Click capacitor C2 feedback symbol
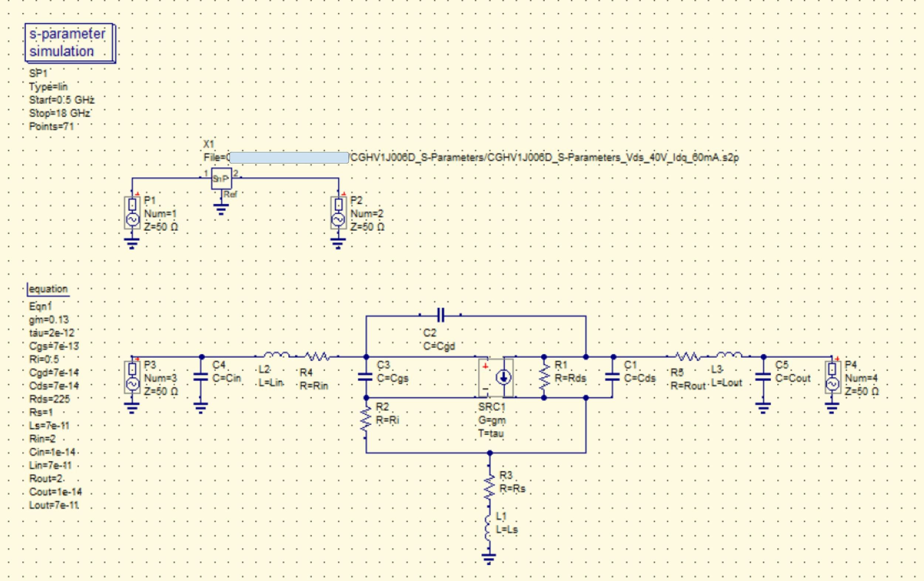 [441, 315]
